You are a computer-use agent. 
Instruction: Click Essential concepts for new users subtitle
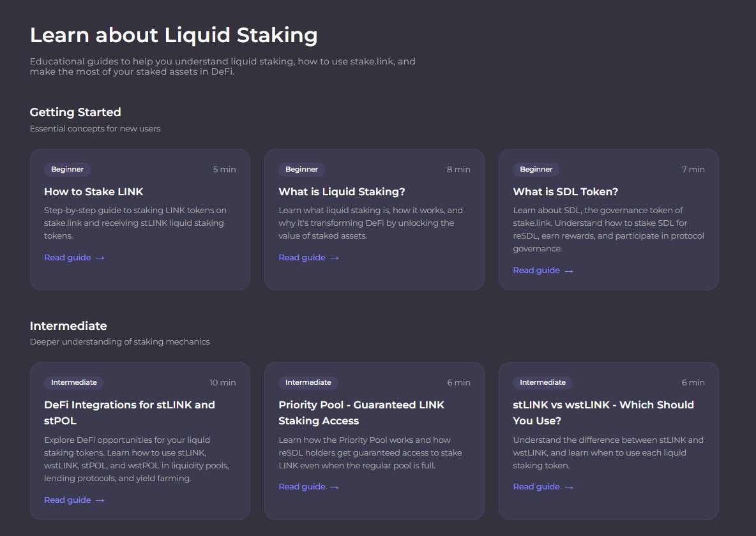[x=95, y=129]
